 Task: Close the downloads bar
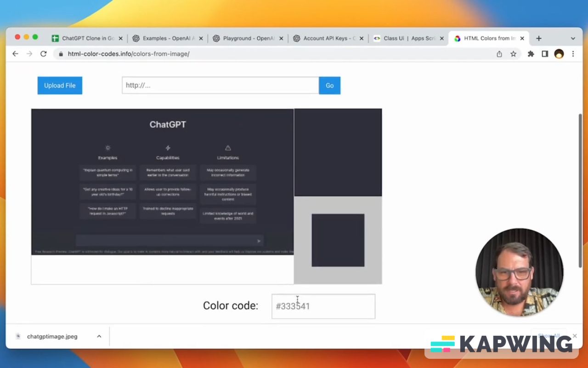coord(575,336)
